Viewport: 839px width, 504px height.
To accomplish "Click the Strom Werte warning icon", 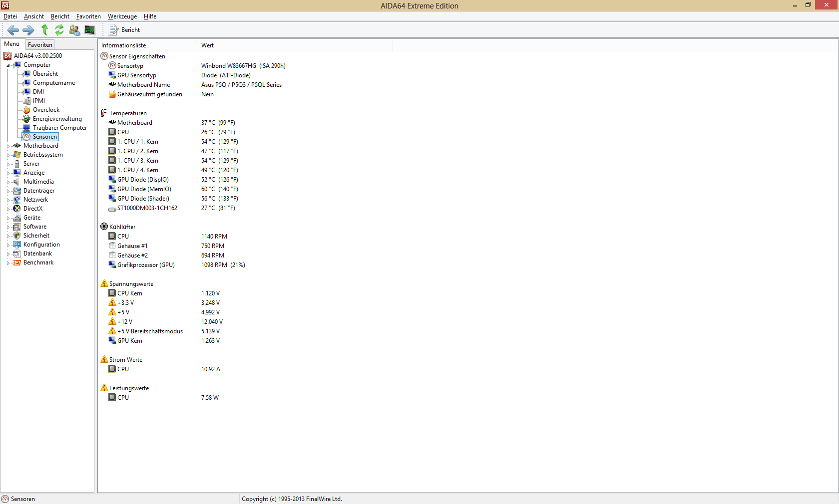I will point(104,360).
